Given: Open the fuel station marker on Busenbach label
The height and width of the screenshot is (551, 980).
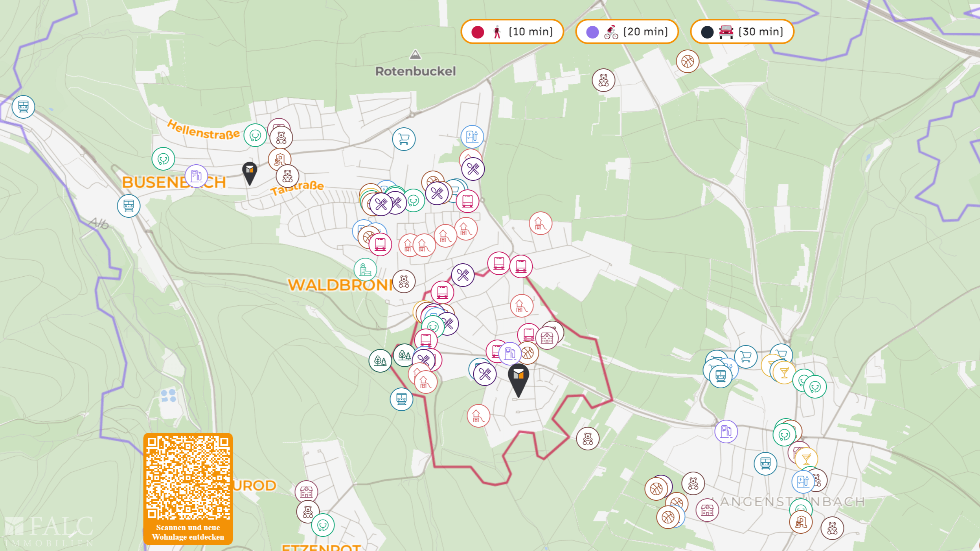Looking at the screenshot, I should (x=196, y=176).
